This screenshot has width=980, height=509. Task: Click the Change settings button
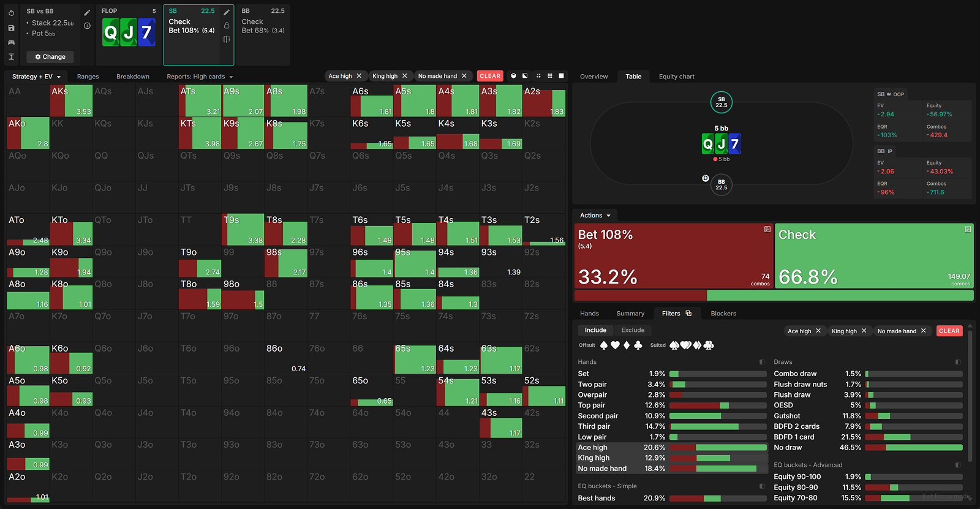(x=50, y=57)
